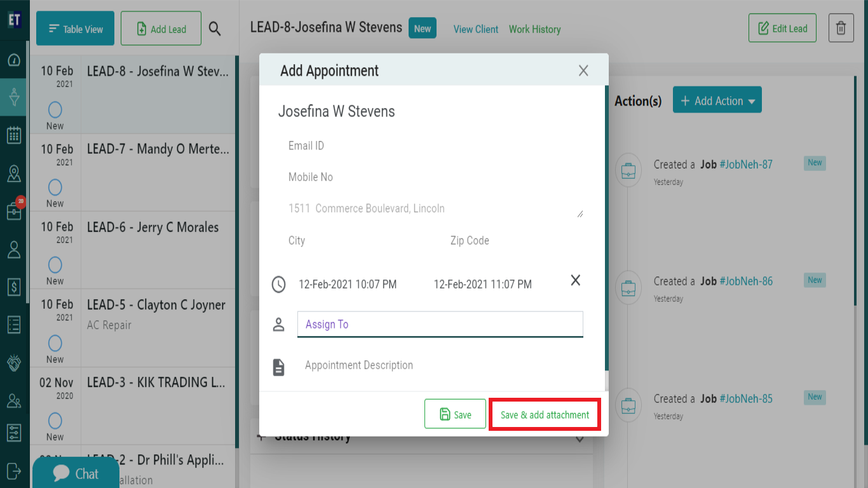The width and height of the screenshot is (868, 488).
Task: Click Save & add attachment
Action: click(x=545, y=415)
